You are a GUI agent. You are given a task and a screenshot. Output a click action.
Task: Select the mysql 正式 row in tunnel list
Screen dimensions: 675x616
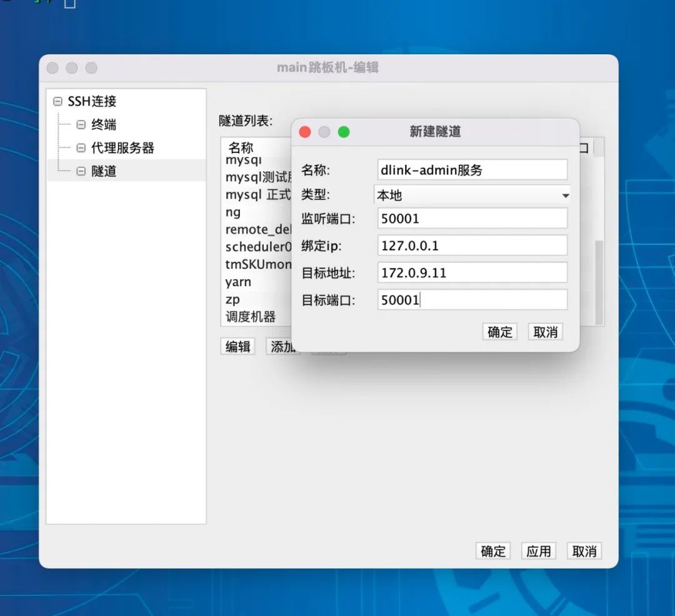pyautogui.click(x=257, y=194)
